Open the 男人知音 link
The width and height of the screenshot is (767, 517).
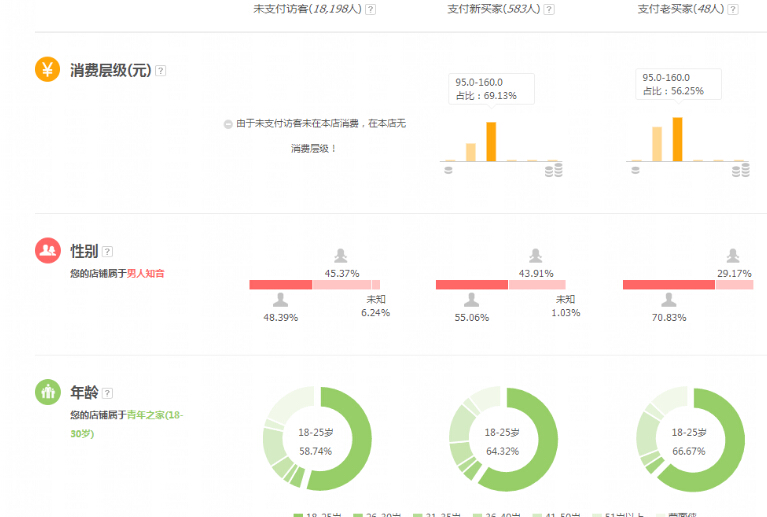pyautogui.click(x=145, y=273)
